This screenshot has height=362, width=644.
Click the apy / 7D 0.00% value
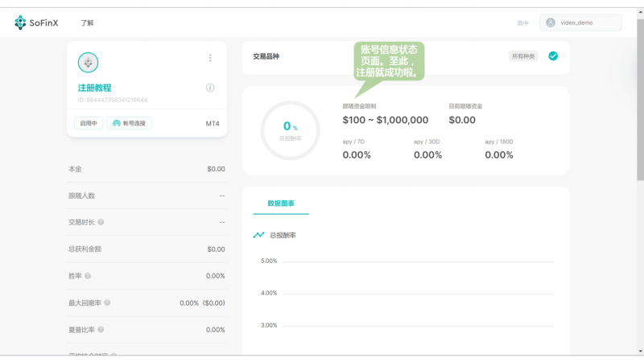click(x=357, y=155)
